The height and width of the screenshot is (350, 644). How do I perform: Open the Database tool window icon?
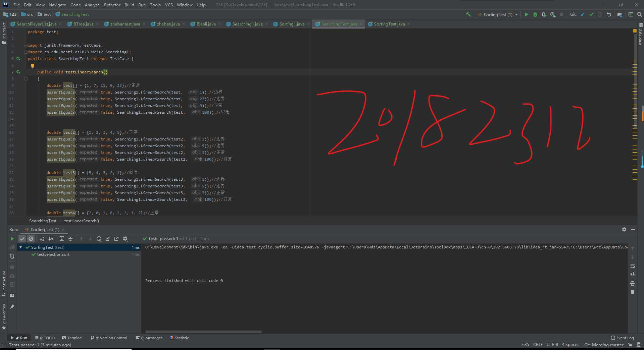[x=641, y=34]
